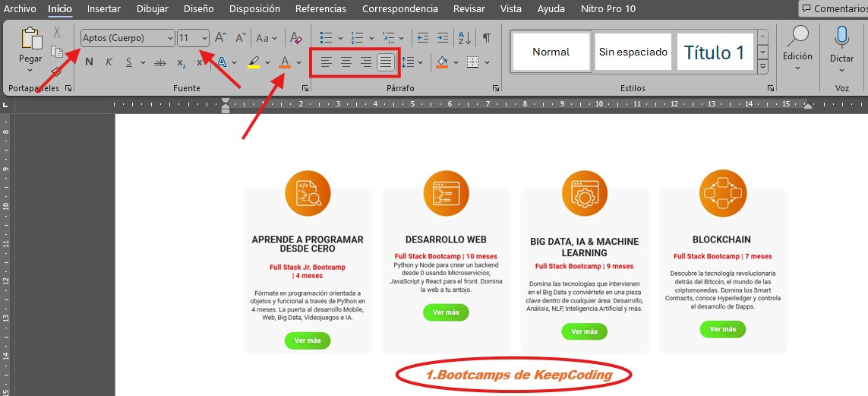
Task: Switch to the Insertar tab
Action: tap(104, 9)
